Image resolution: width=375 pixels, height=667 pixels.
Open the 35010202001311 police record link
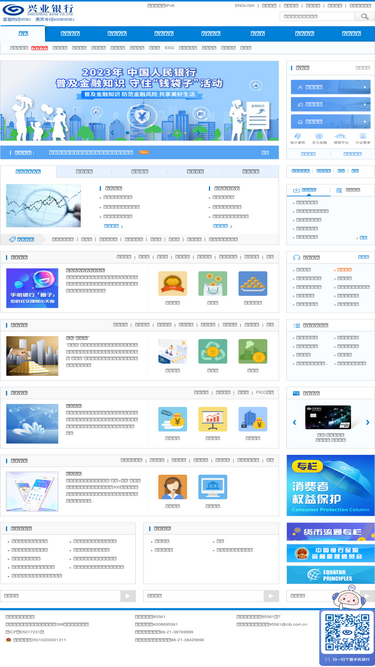(x=40, y=640)
